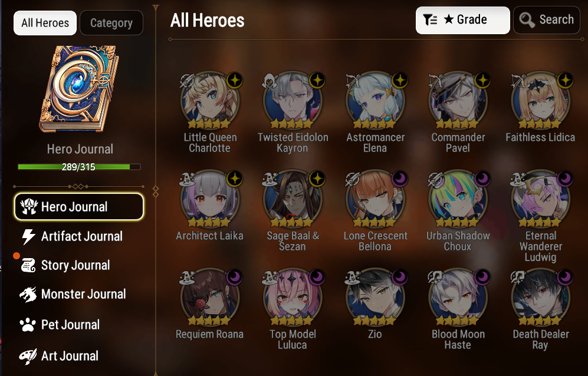The height and width of the screenshot is (376, 588).
Task: Open the Grade sort filter dropdown
Action: pos(463,20)
